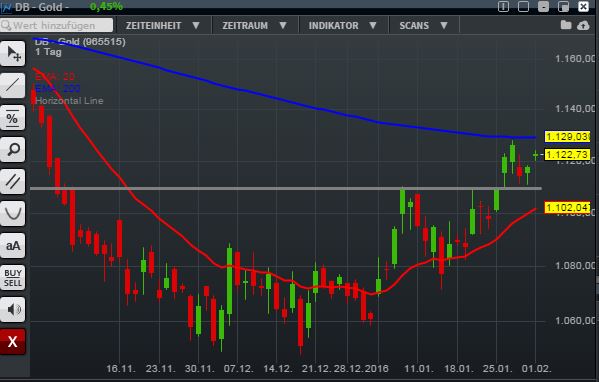This screenshot has height=382, width=599.
Task: Select the Horizontal Line legend label
Action: pos(69,101)
